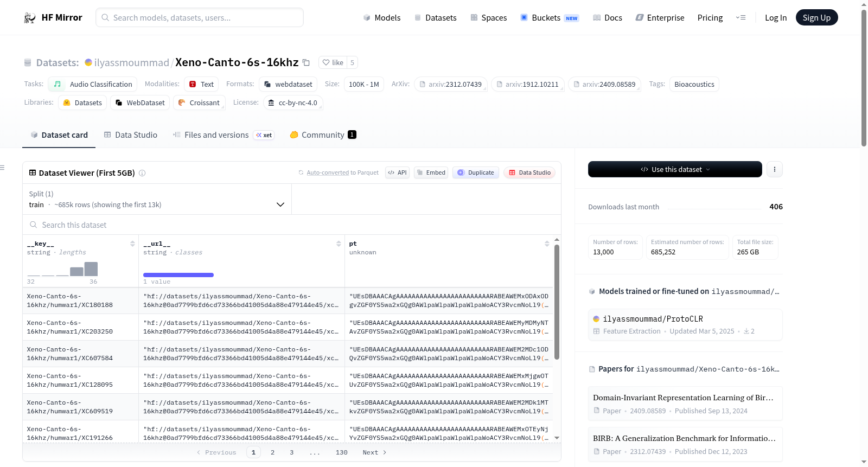Screen dimensions: 868x467
Task: Click the HF Mirror logo icon
Action: point(30,18)
